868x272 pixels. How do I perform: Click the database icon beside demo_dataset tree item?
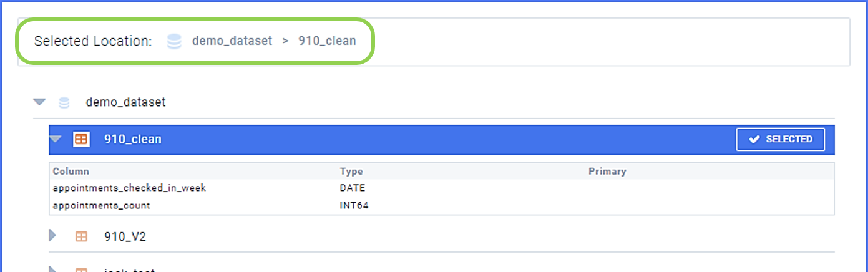[64, 102]
